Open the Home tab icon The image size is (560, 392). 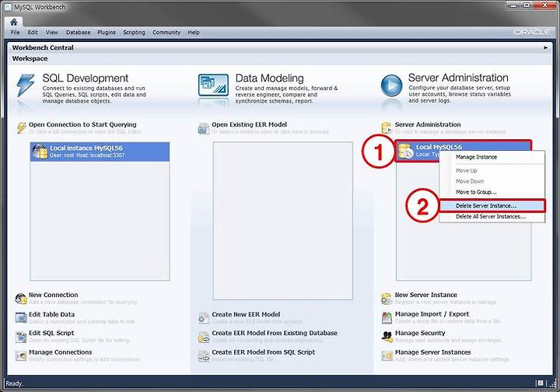[x=13, y=22]
